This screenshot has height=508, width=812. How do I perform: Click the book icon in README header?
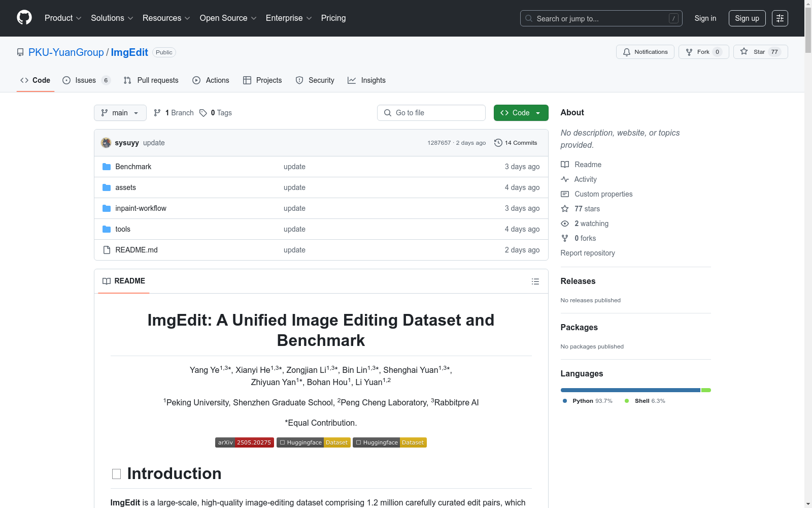click(107, 281)
